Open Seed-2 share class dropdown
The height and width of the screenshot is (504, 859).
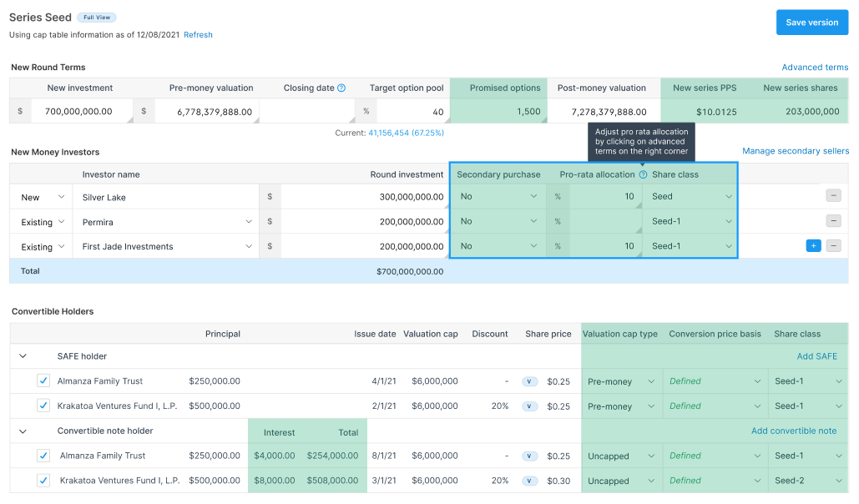(808, 481)
